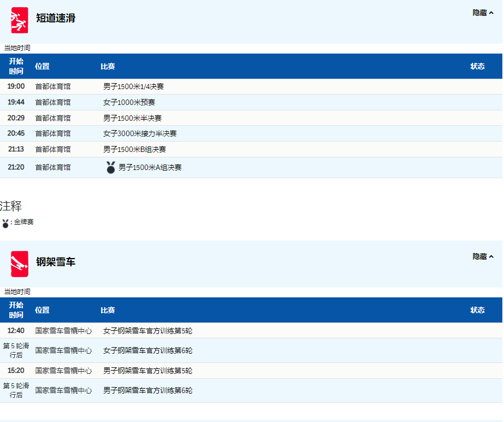Image resolution: width=504 pixels, height=422 pixels.
Task: Open 女子3000米接力半决赛 event
Action: point(140,133)
